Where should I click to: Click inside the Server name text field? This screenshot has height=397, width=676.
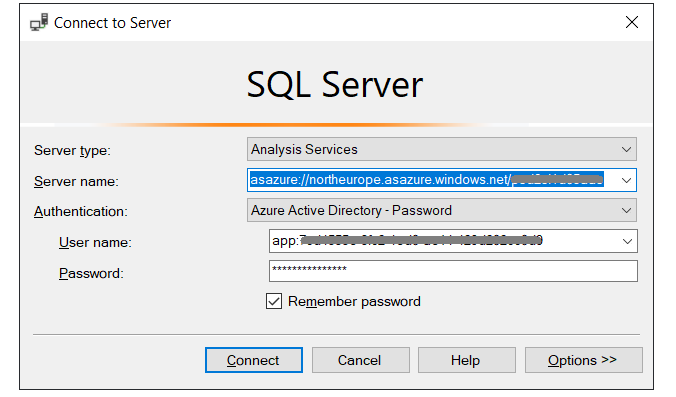point(432,180)
